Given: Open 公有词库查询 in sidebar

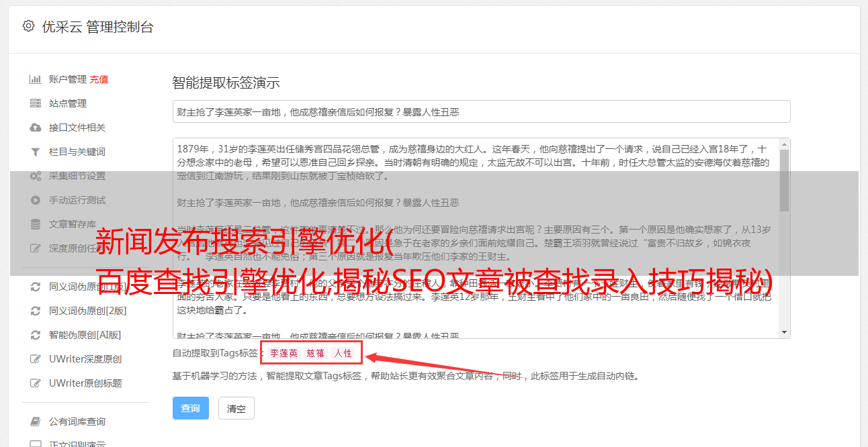Looking at the screenshot, I should tap(77, 421).
